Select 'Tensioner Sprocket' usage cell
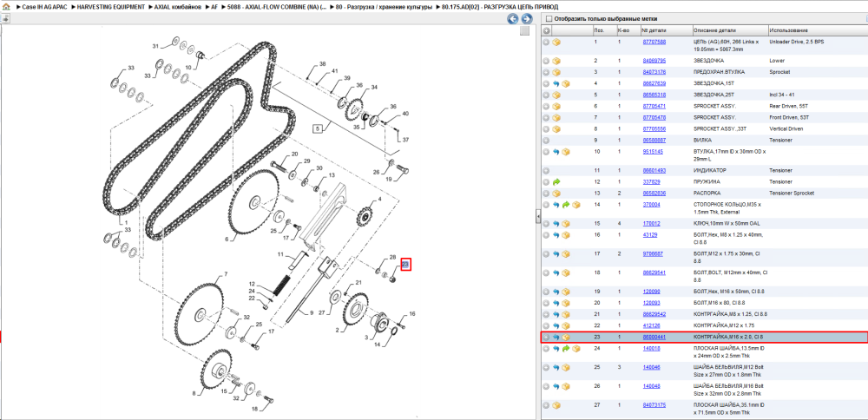 click(x=792, y=194)
